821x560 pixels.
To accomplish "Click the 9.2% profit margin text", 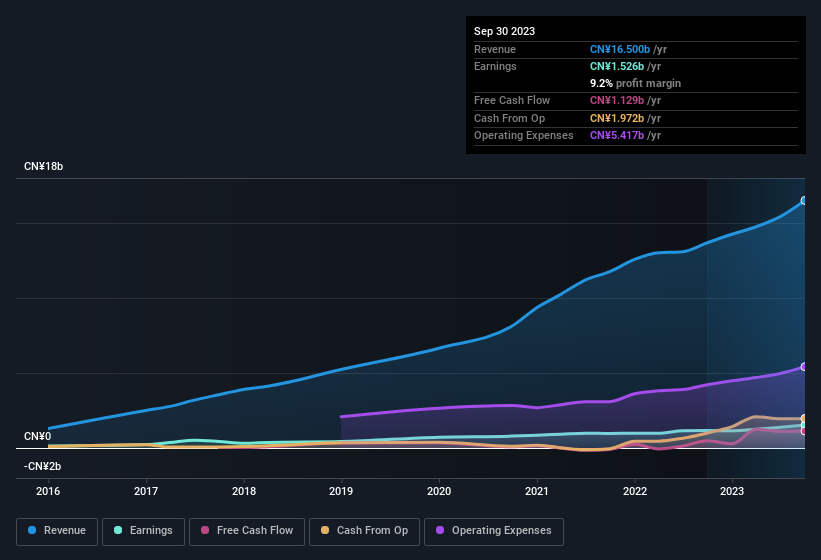I will point(636,83).
